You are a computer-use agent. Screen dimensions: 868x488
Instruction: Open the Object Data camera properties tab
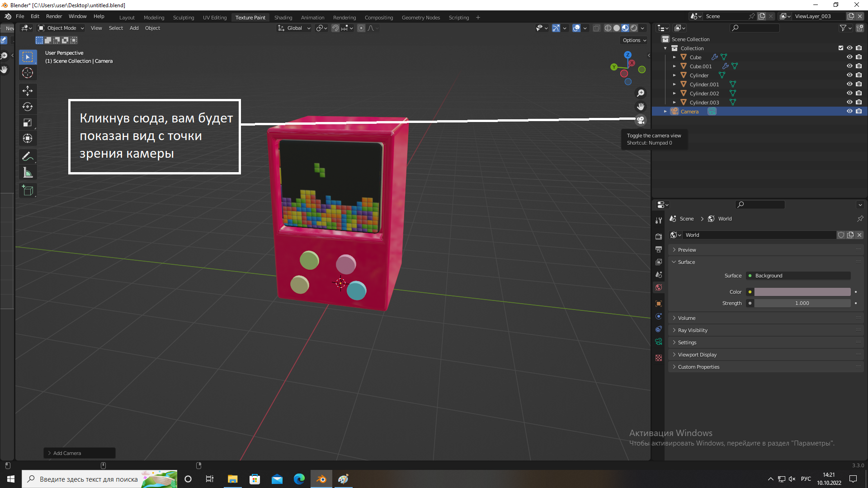pos(659,342)
